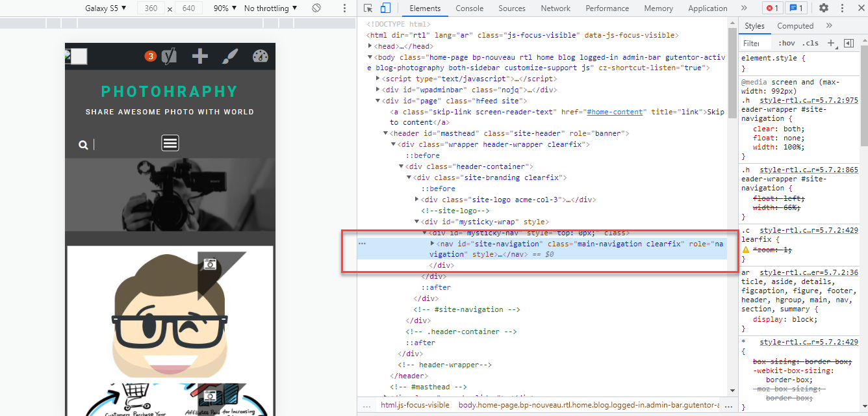This screenshot has width=868, height=416.
Task: Open the style-rtl source link ending in :865
Action: (809, 170)
